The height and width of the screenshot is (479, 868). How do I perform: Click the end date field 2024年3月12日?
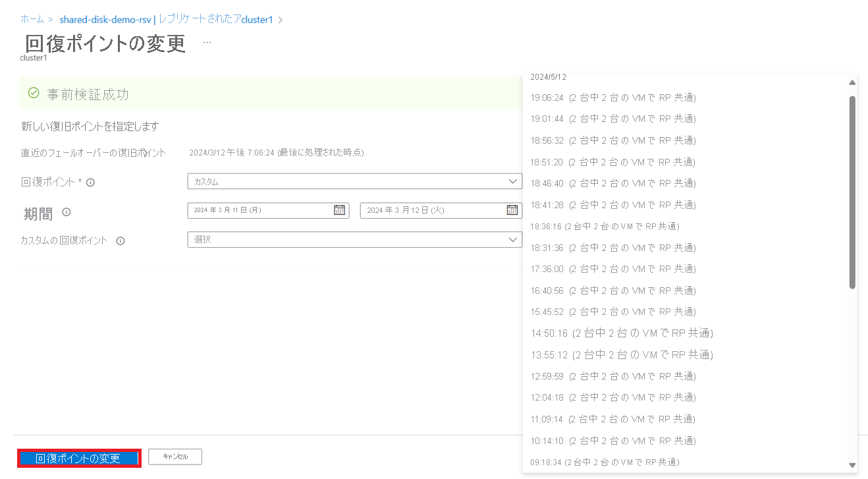coord(441,210)
